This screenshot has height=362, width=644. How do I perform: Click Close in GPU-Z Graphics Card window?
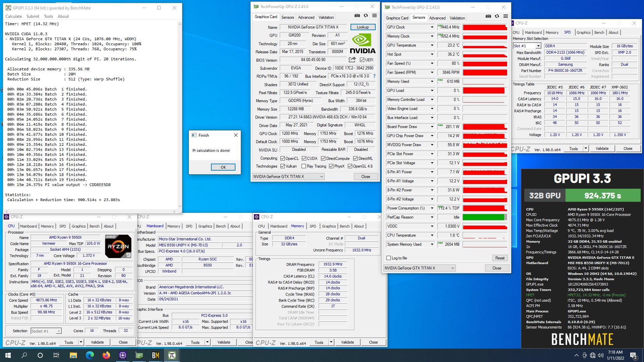click(366, 177)
